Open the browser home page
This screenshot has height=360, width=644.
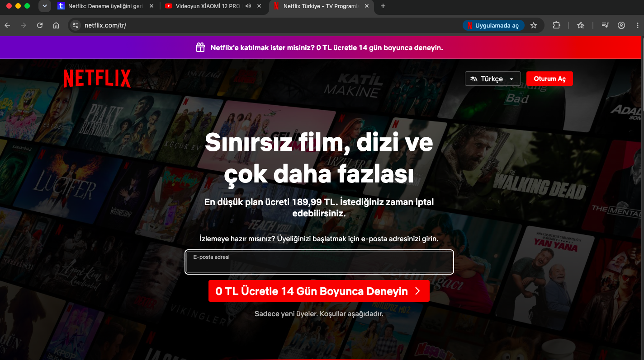[56, 25]
